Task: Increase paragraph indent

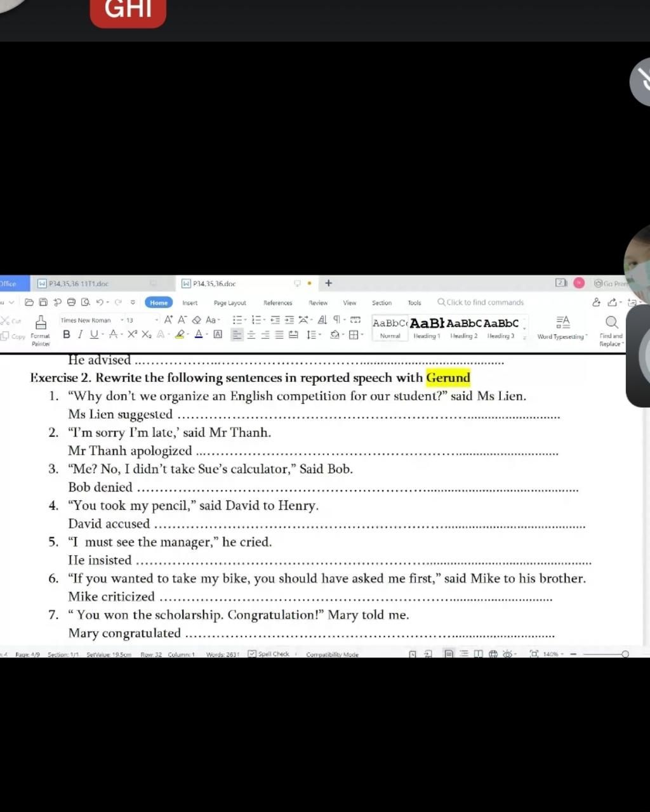Action: 289,320
